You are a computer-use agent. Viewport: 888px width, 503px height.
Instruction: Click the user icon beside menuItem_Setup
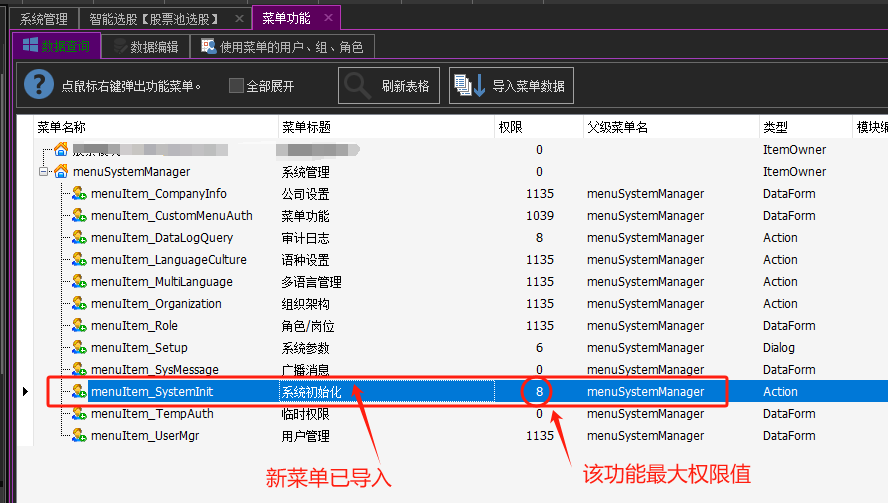click(79, 347)
